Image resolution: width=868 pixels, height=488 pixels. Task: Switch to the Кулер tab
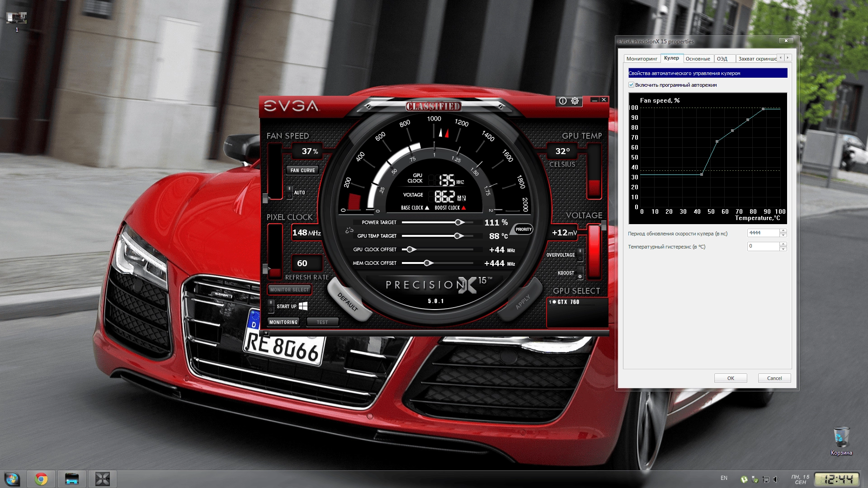671,58
